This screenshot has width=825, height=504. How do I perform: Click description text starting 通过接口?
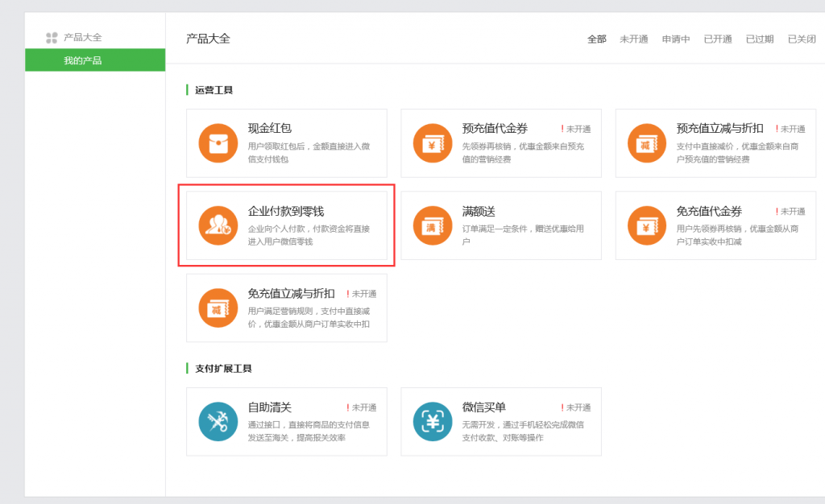tap(309, 431)
